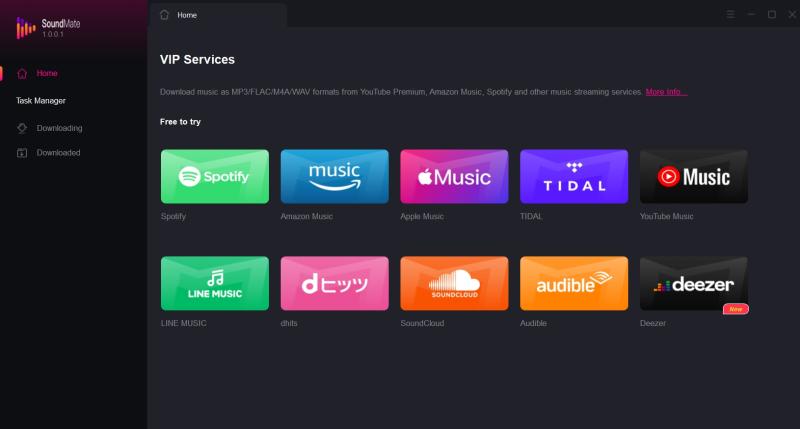Viewport: 800px width, 429px height.
Task: Open the Downloading task list
Action: click(59, 128)
